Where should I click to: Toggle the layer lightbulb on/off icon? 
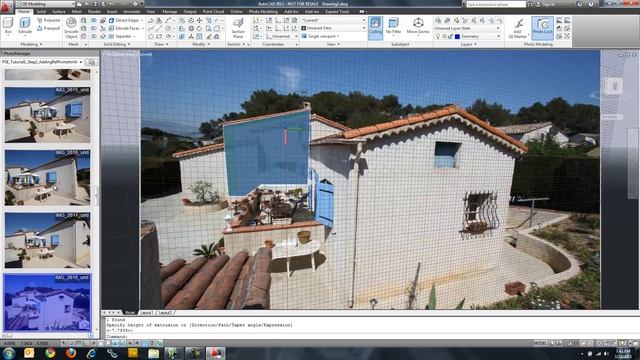(438, 36)
